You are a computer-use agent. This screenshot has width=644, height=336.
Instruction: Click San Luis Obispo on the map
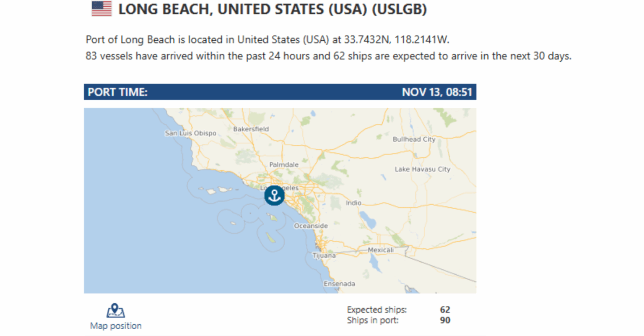point(191,133)
